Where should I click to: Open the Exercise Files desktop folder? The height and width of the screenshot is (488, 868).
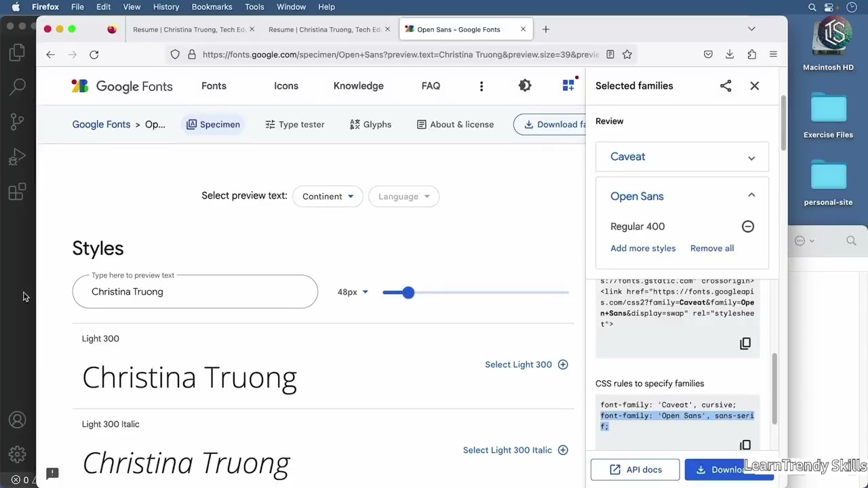coord(828,115)
